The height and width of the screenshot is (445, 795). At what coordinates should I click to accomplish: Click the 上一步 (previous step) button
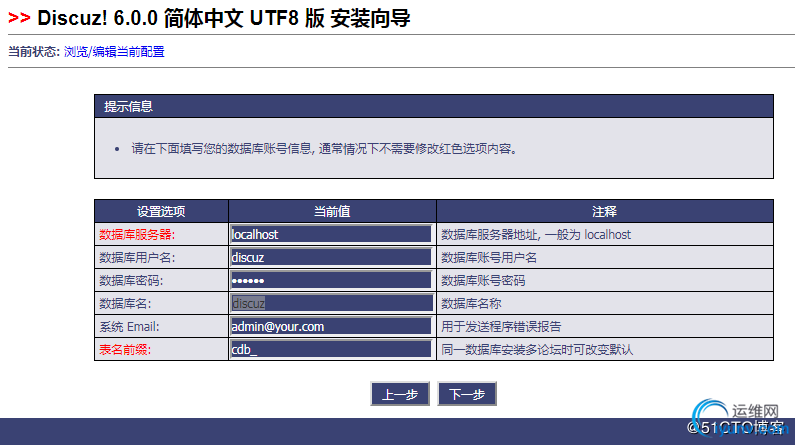400,394
